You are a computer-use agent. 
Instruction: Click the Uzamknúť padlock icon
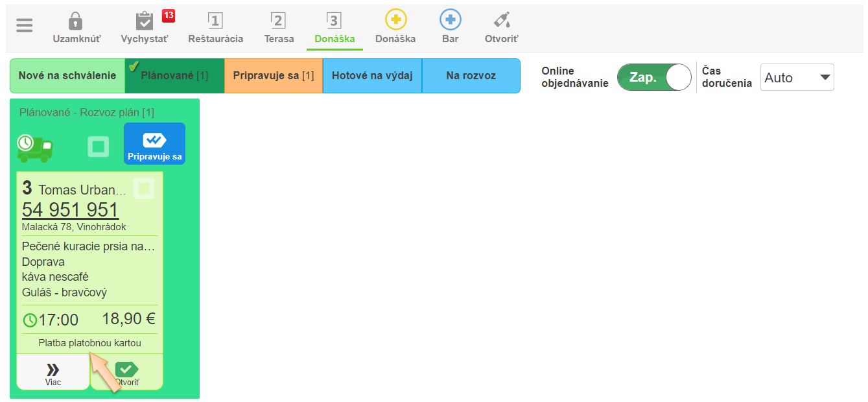pyautogui.click(x=76, y=22)
